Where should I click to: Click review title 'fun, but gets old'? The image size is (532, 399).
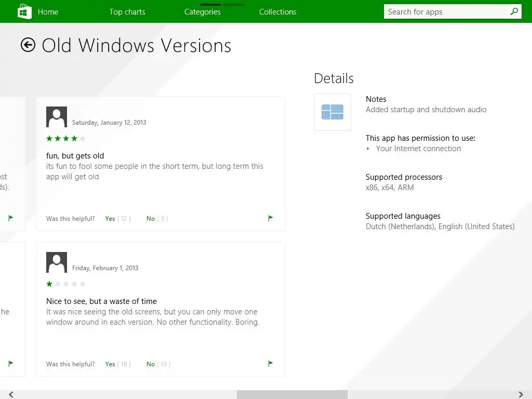click(75, 156)
